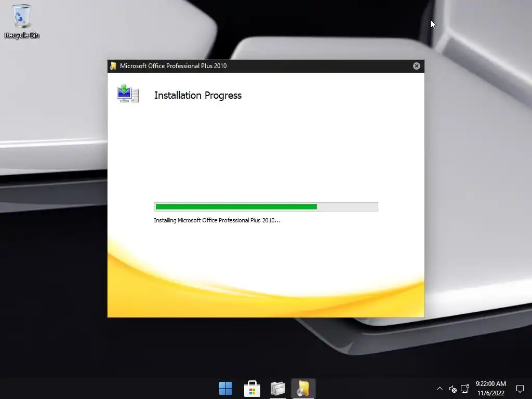Viewport: 532px width, 399px height.
Task: Open the notification center icon
Action: [x=520, y=389]
